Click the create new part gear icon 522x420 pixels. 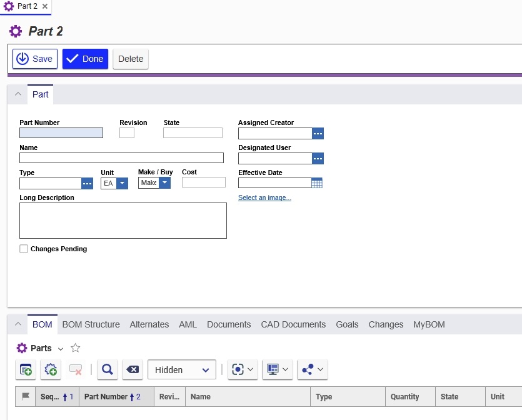coord(51,369)
